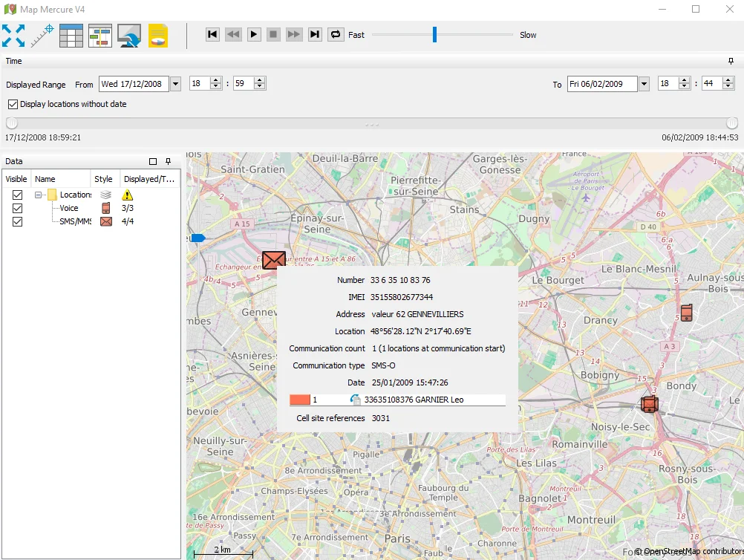
Task: Click the yellow pie chart report icon
Action: [158, 35]
